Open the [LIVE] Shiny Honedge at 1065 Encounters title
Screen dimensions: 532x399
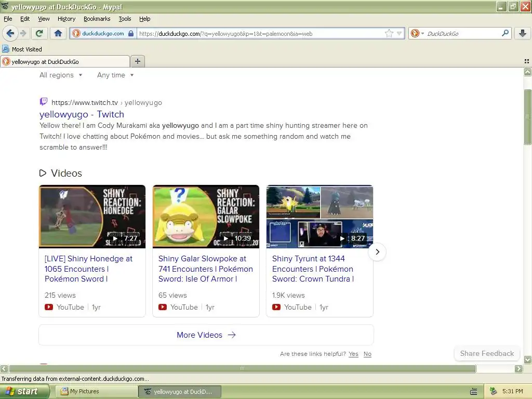click(88, 269)
